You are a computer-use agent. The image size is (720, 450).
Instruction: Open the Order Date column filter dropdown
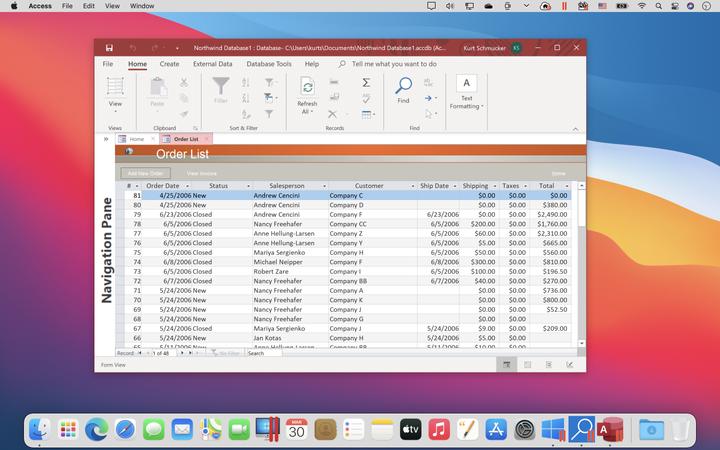click(x=187, y=186)
